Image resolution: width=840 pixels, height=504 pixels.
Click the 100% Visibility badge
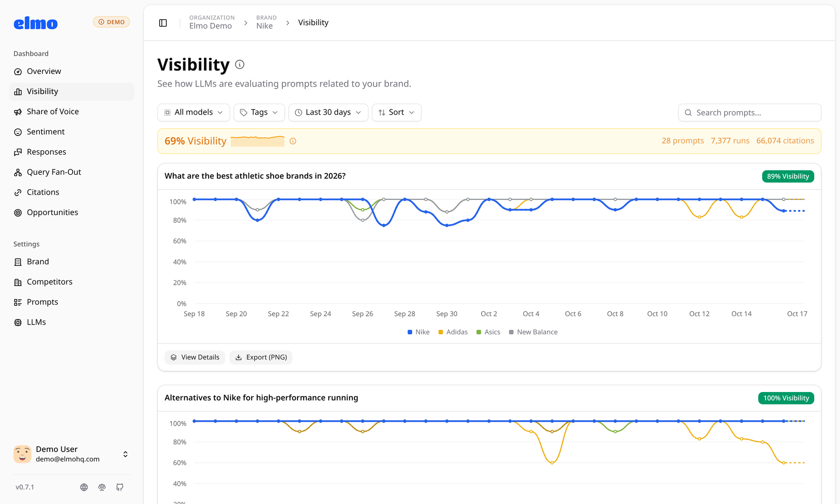786,398
